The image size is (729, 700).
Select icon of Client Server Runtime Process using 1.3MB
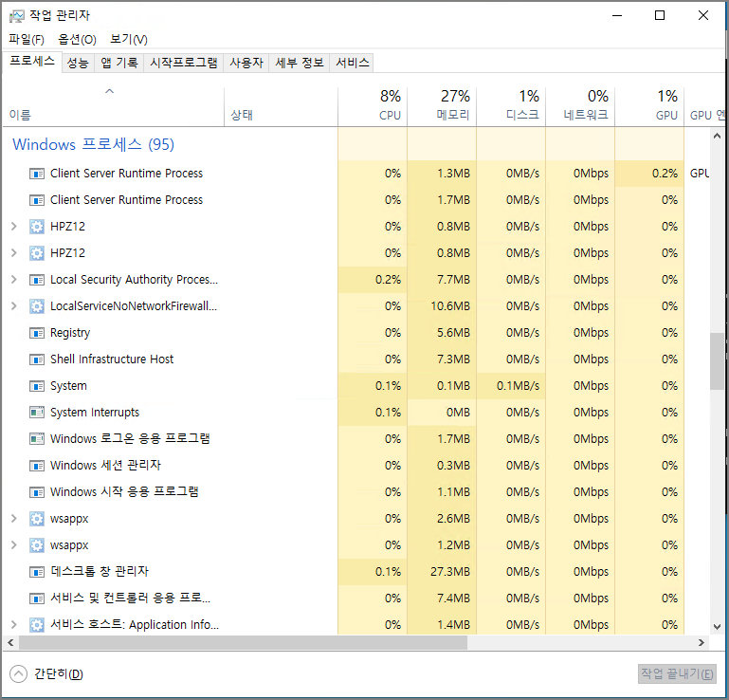[37, 174]
